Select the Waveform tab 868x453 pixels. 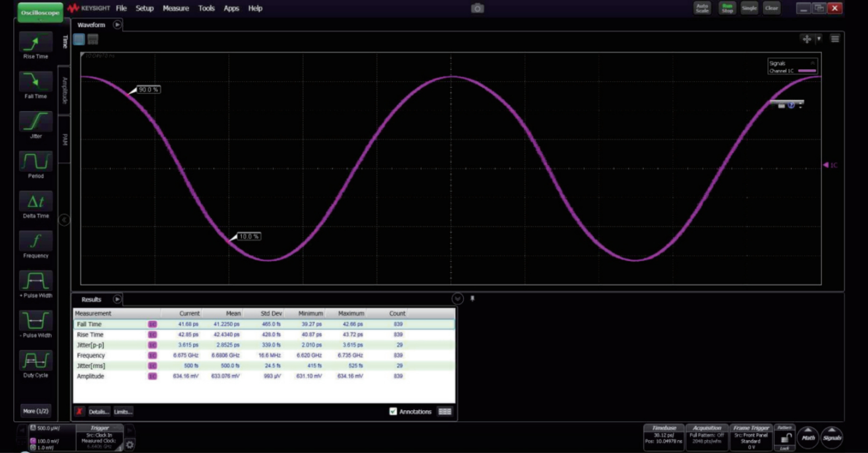click(91, 25)
